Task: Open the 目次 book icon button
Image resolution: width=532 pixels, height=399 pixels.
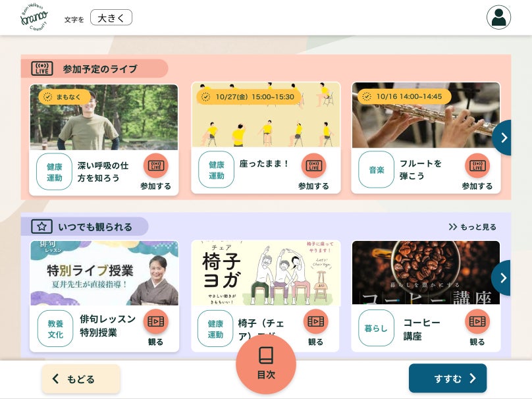Action: 266,363
